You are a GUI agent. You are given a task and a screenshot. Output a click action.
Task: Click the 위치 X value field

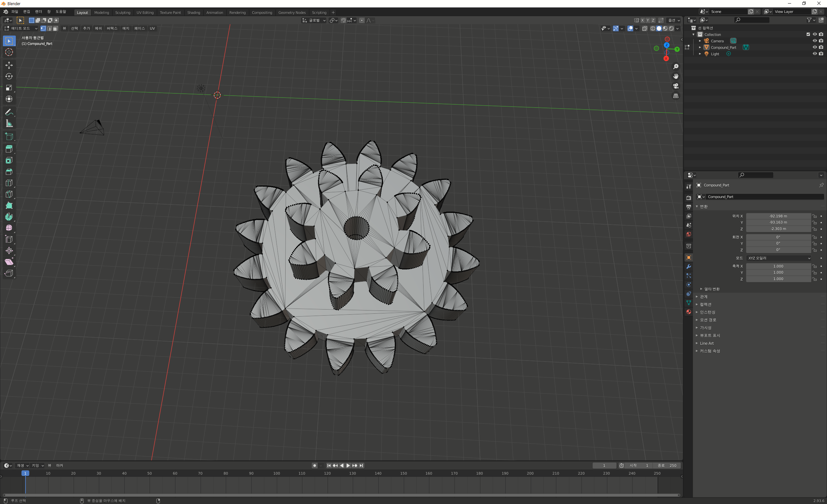click(x=778, y=216)
